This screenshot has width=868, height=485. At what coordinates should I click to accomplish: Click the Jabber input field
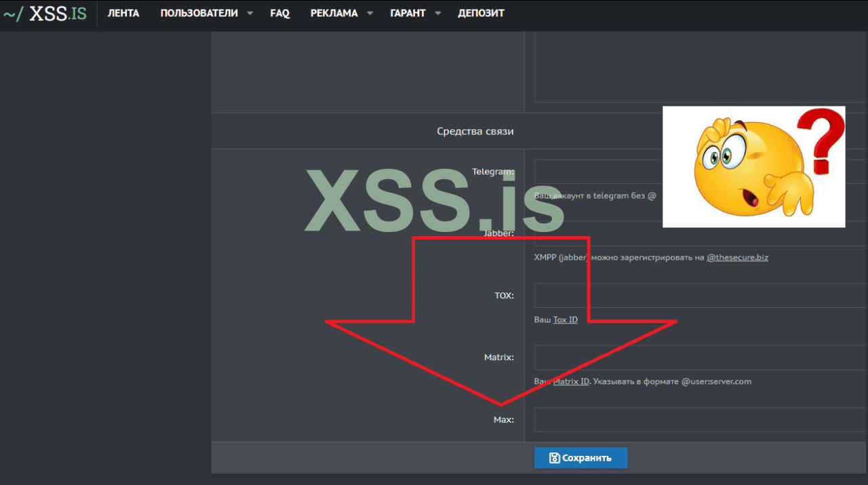tap(701, 234)
